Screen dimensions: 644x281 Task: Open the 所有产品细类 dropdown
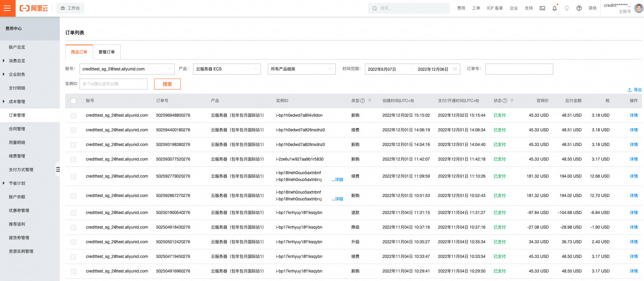coord(301,69)
